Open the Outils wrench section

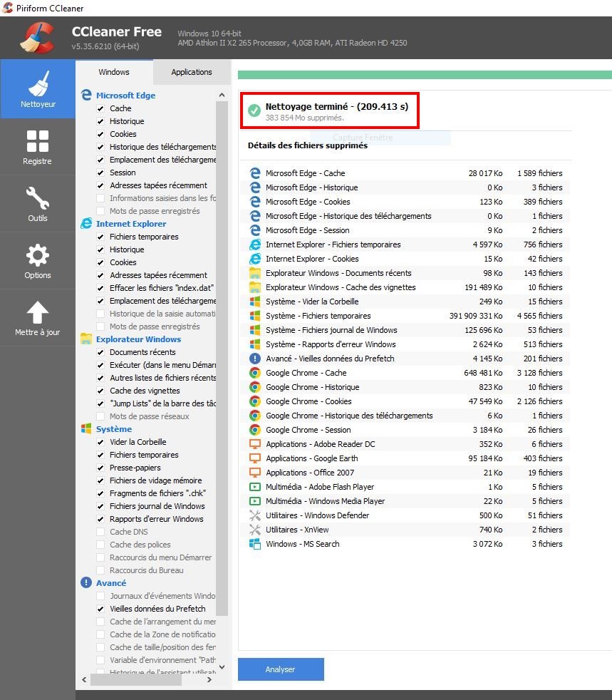pyautogui.click(x=37, y=204)
